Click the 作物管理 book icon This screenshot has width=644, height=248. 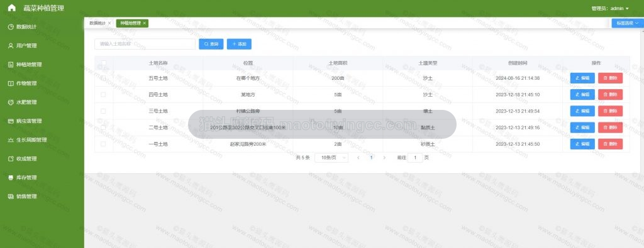point(11,84)
